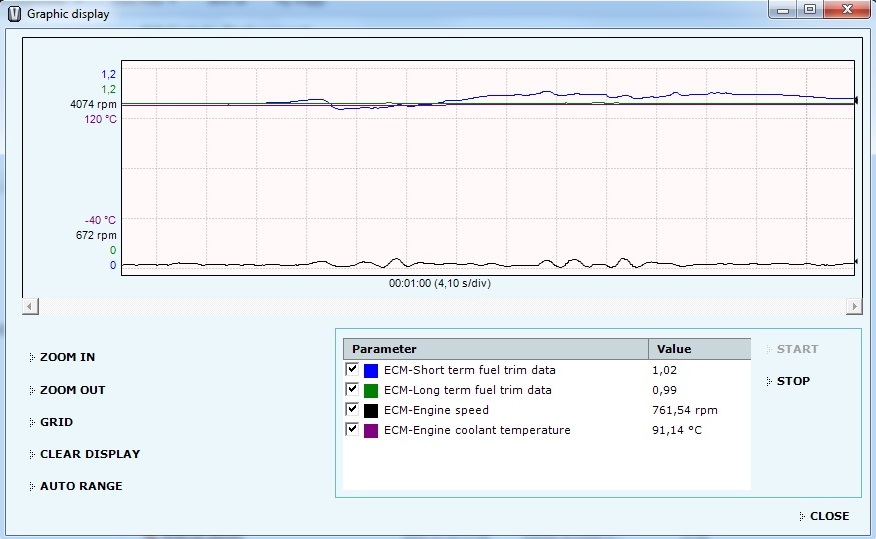Viewport: 876px width, 539px height.
Task: Click the green Long term fuel trim swatch
Action: point(371,391)
